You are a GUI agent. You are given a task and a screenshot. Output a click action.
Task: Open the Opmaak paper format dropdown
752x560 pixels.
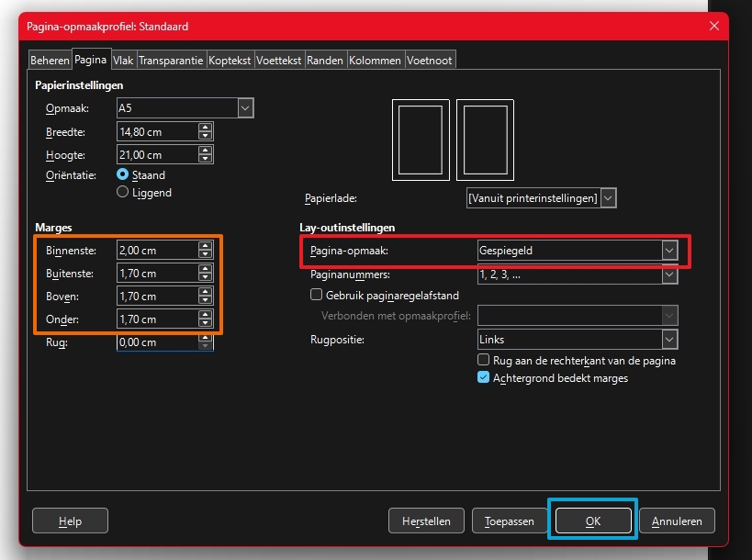tap(185, 108)
